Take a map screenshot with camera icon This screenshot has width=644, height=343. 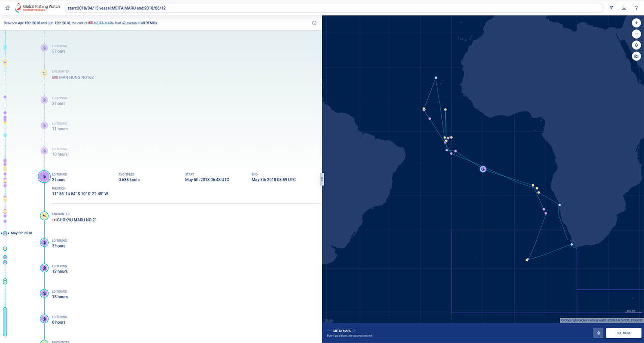point(636,56)
